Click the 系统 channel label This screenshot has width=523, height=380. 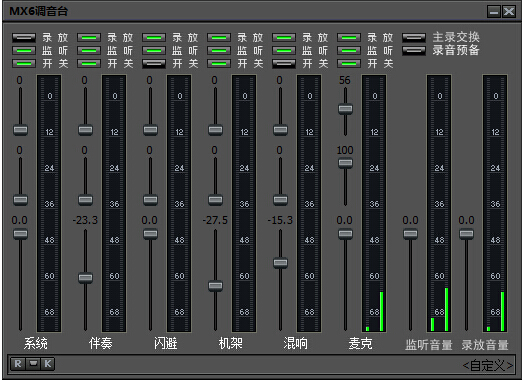coord(36,343)
